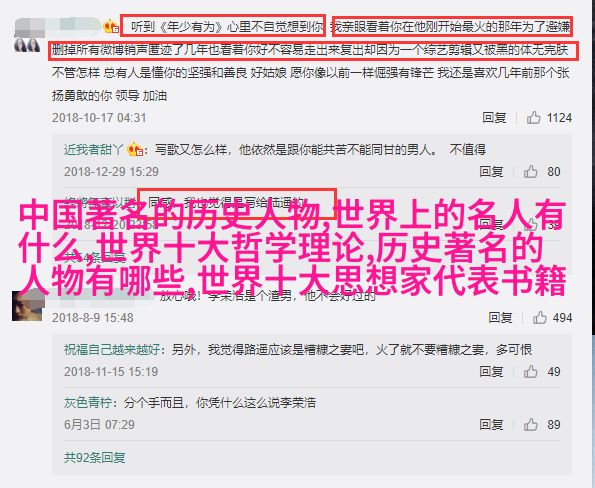This screenshot has width=595, height=488.
Task: Like 灰色青柠's reply with 89 likes
Action: point(530,425)
